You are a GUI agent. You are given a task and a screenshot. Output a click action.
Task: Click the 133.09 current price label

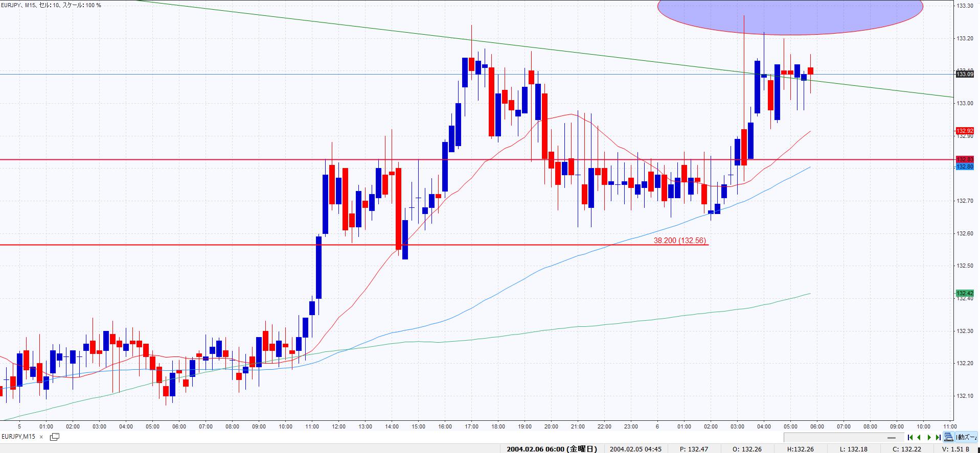pos(965,75)
